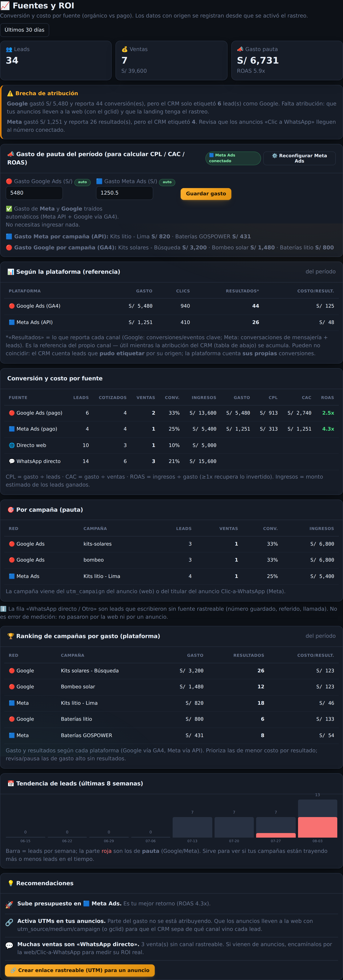Screen dimensions: 343x980
Task: Click the auto badge next to Gasto Google Ads
Action: 82,182
